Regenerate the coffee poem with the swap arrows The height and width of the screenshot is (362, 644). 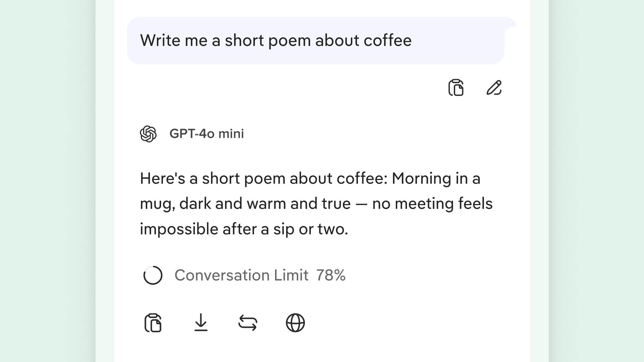click(x=248, y=323)
